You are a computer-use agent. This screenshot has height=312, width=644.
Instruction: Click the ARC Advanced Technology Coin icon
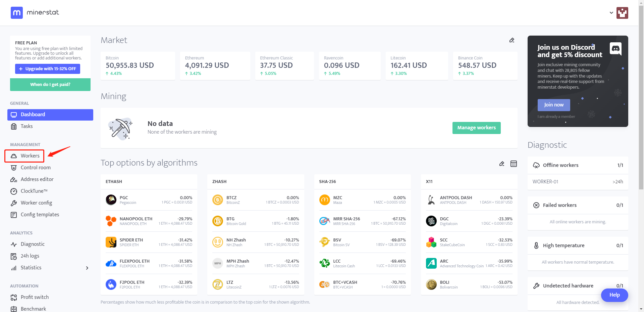[431, 263]
